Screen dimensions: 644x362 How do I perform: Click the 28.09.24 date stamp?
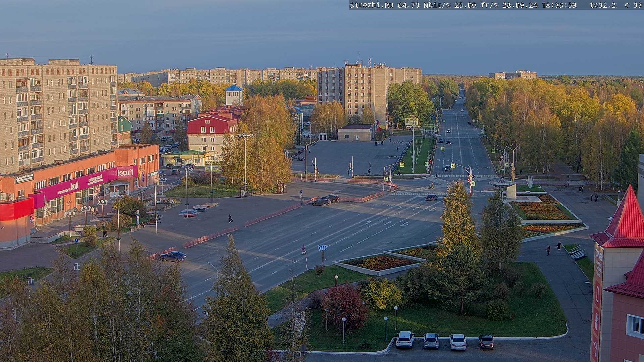click(520, 5)
